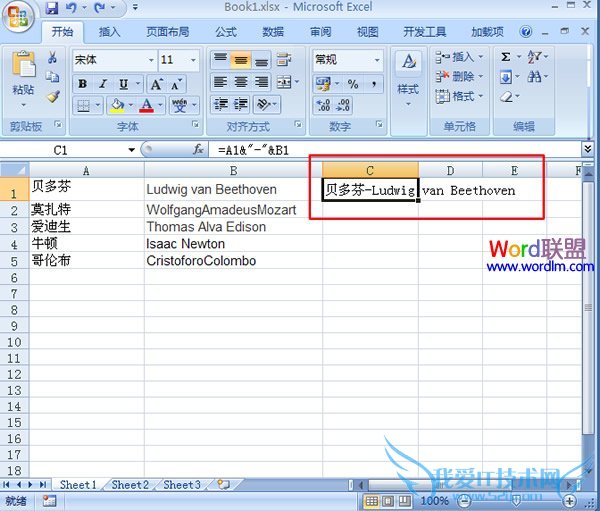Screen dimensions: 600x511
Task: Open phonetic guide wén button
Action: pyautogui.click(x=179, y=105)
